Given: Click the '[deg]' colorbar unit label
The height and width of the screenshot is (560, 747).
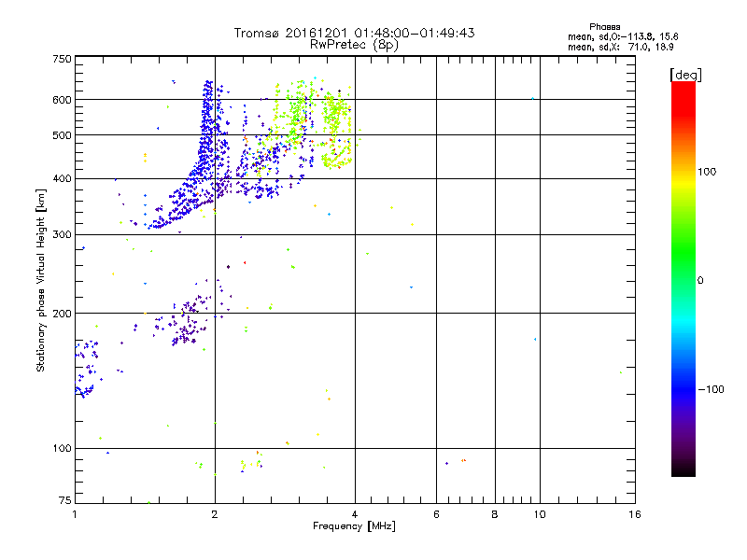Looking at the screenshot, I should (x=685, y=75).
